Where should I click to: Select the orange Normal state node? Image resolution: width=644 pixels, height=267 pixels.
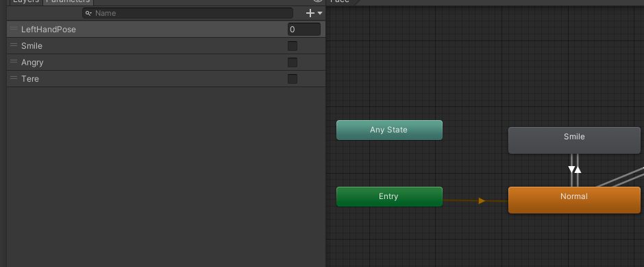click(574, 200)
